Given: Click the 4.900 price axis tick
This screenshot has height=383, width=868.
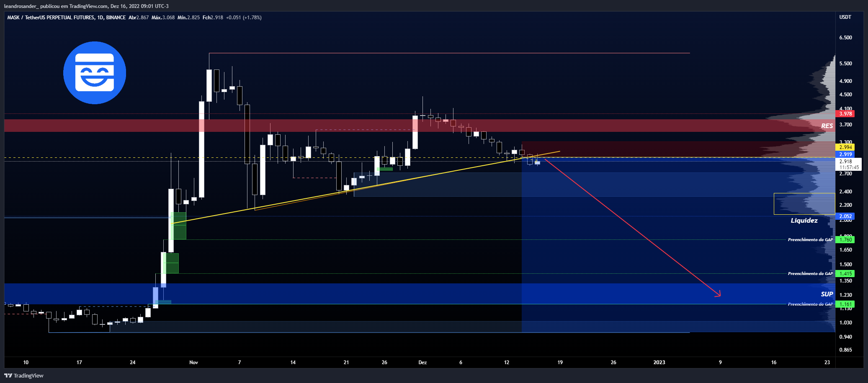Looking at the screenshot, I should [845, 81].
